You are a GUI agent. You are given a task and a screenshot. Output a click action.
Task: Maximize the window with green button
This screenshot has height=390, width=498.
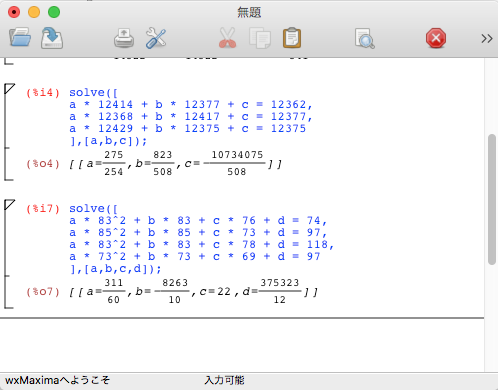tap(54, 12)
